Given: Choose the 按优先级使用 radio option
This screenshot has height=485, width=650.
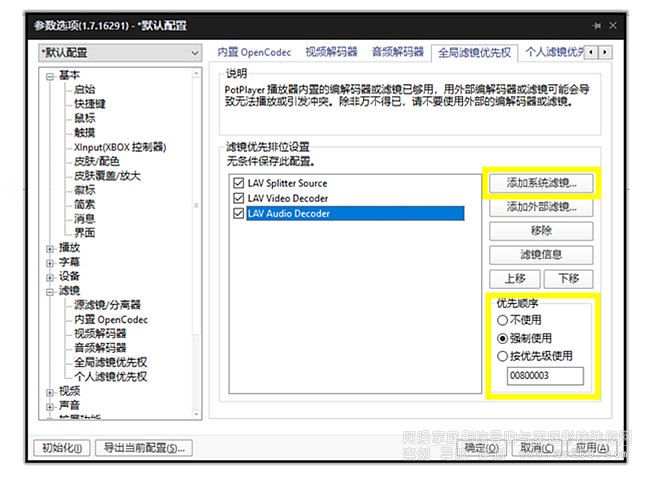Looking at the screenshot, I should [x=502, y=356].
